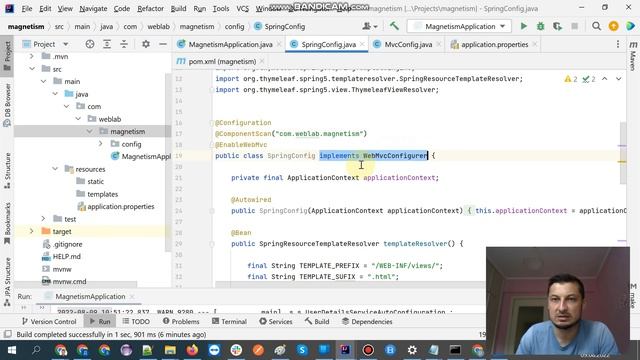Select MagnetismAppl class in project tree
Image resolution: width=640 pixels, height=360 pixels.
141,156
